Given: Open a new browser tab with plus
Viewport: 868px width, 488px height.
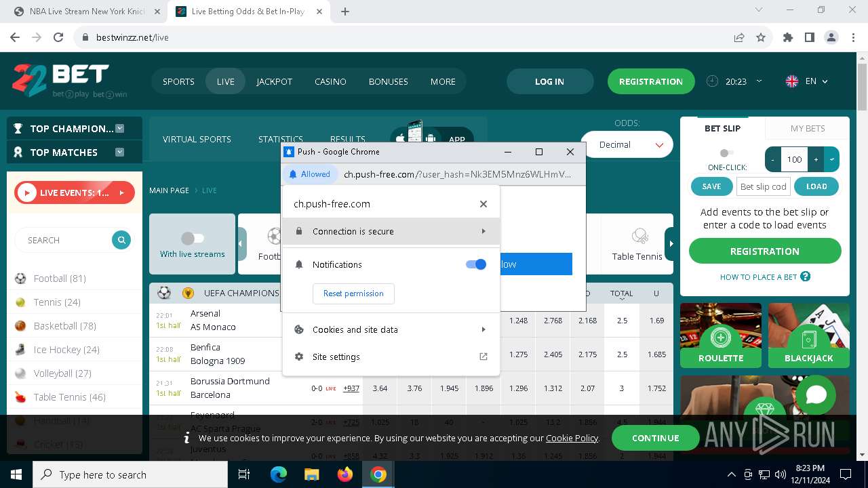Looking at the screenshot, I should point(345,12).
